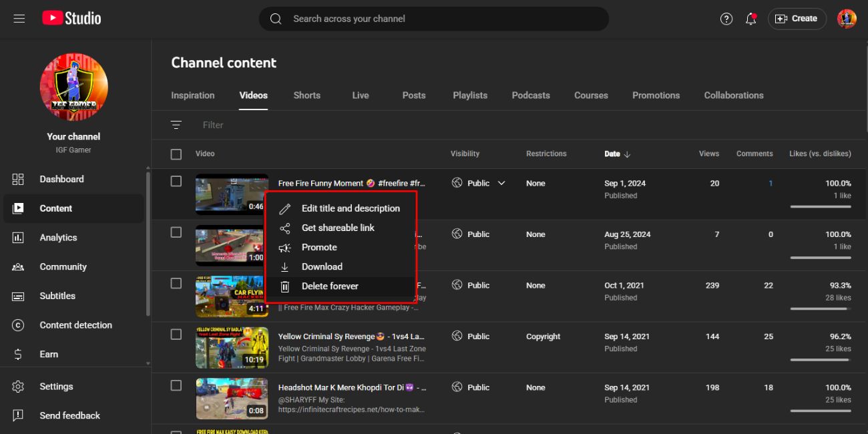Open the notifications bell icon
Image resolution: width=868 pixels, height=434 pixels.
[x=750, y=19]
